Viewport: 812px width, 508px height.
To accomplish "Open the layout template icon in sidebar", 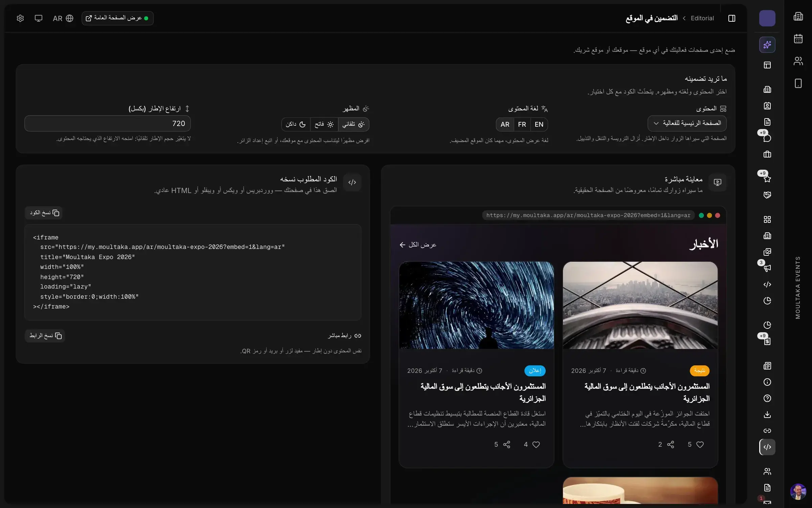I will (x=767, y=65).
